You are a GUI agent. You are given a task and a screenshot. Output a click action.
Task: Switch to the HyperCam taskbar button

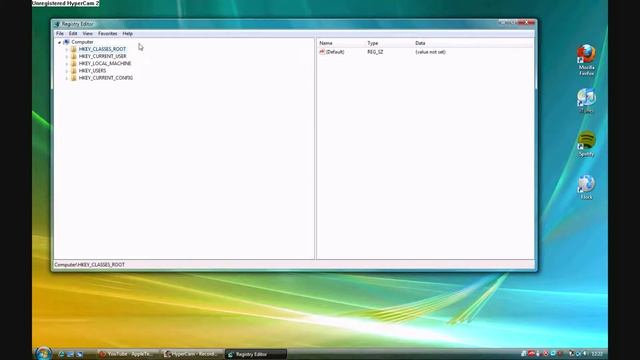(x=192, y=354)
